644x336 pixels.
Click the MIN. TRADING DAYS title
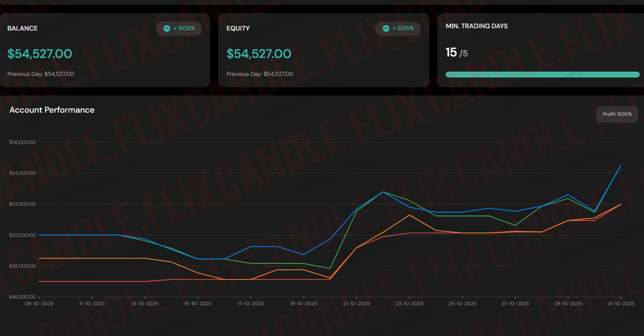[476, 26]
